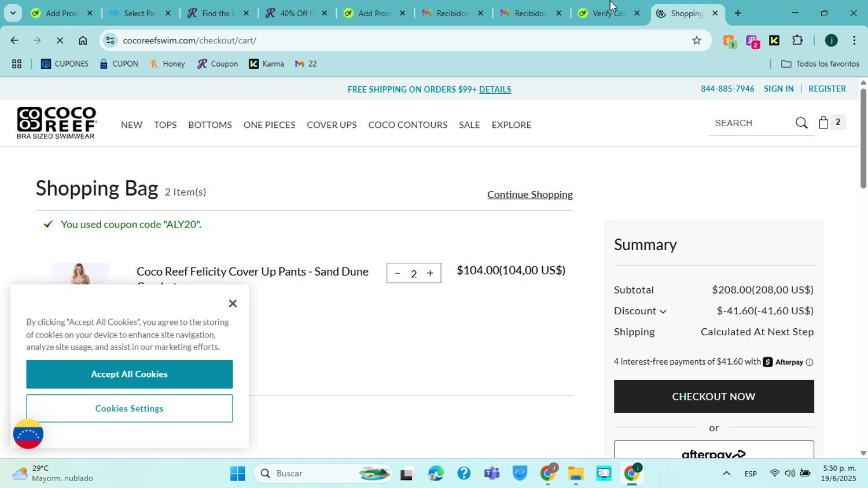Viewport: 868px width, 488px height.
Task: Click the Venezuelan flag country selector
Action: [28, 434]
